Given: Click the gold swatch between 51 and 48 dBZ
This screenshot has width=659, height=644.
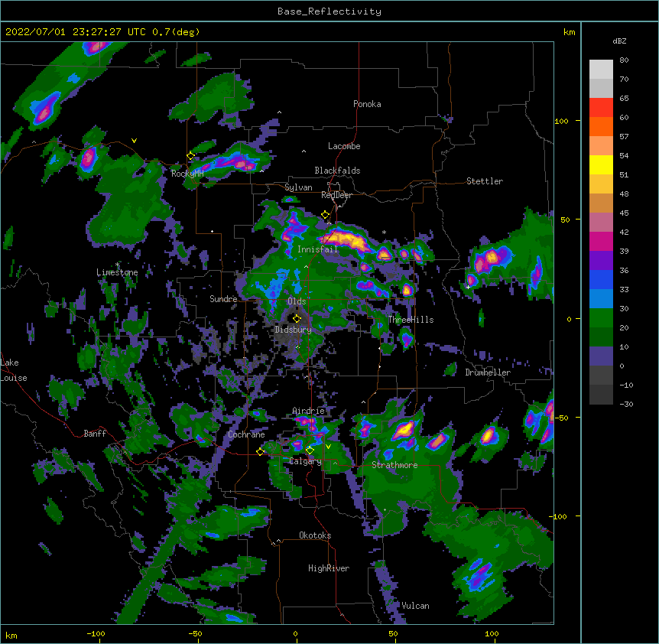Looking at the screenshot, I should point(601,184).
